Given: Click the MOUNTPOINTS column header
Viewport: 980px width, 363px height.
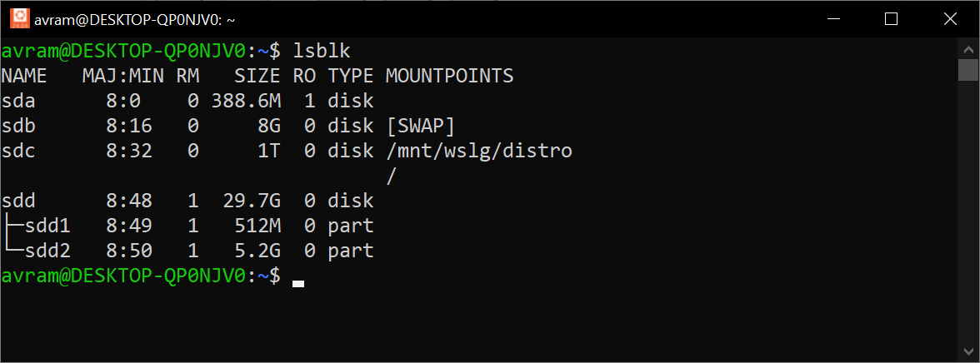Looking at the screenshot, I should (449, 77).
